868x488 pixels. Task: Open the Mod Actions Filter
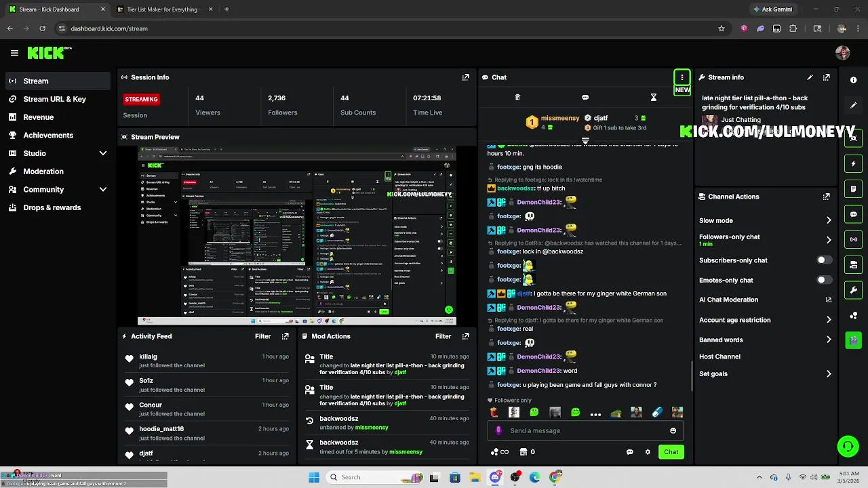click(443, 336)
